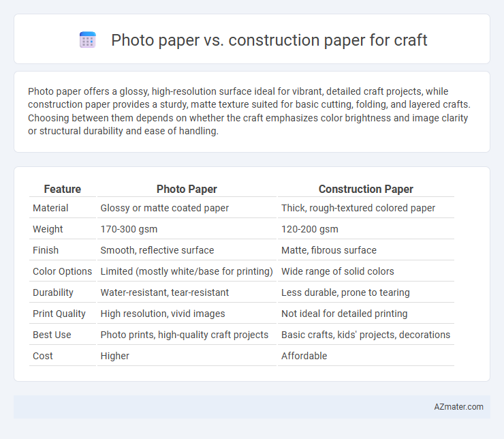This screenshot has width=504, height=439.
Task: Click 'Smooth, reflective surface' cell
Action: point(157,250)
